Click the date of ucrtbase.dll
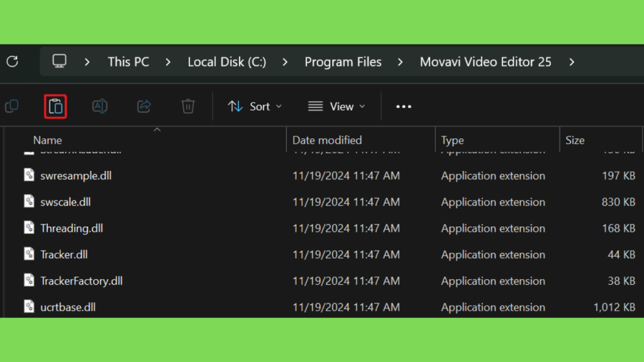Viewport: 644px width, 362px height. tap(346, 307)
